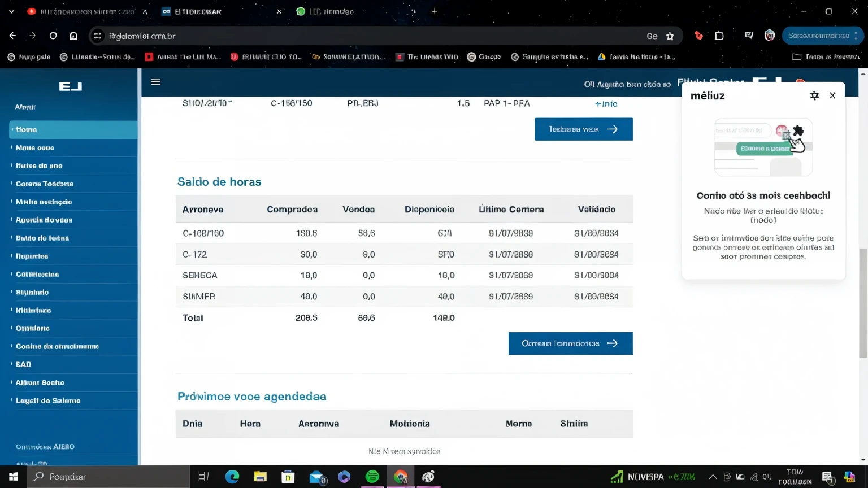Open the red extension icon in toolbar
Viewport: 868px width, 488px height.
pos(699,36)
